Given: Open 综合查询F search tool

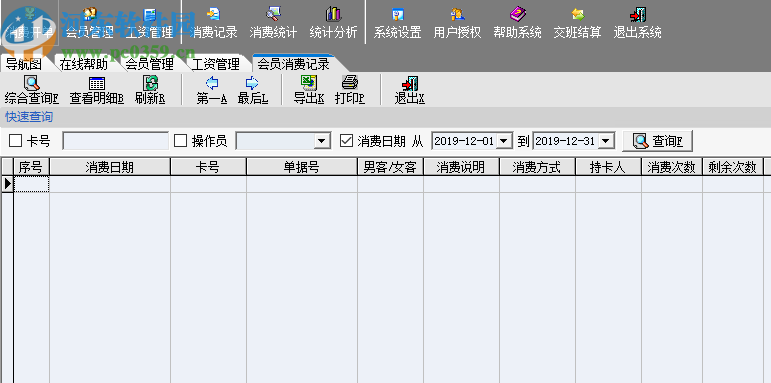Looking at the screenshot, I should [31, 90].
